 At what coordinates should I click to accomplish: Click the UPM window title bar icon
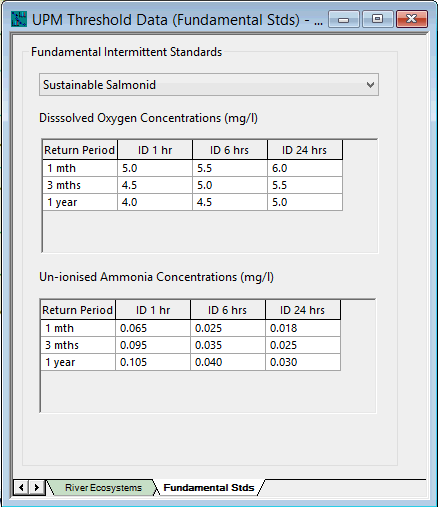tap(19, 19)
